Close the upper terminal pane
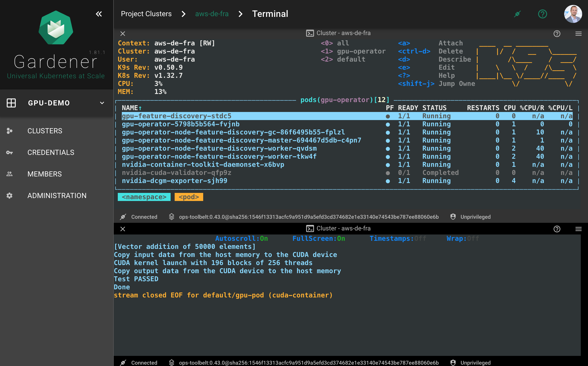Viewport: 588px width, 366px height. coord(123,34)
